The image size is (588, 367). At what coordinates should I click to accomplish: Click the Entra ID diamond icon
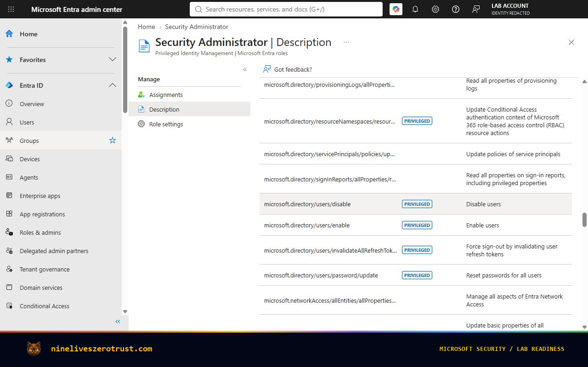coord(9,85)
